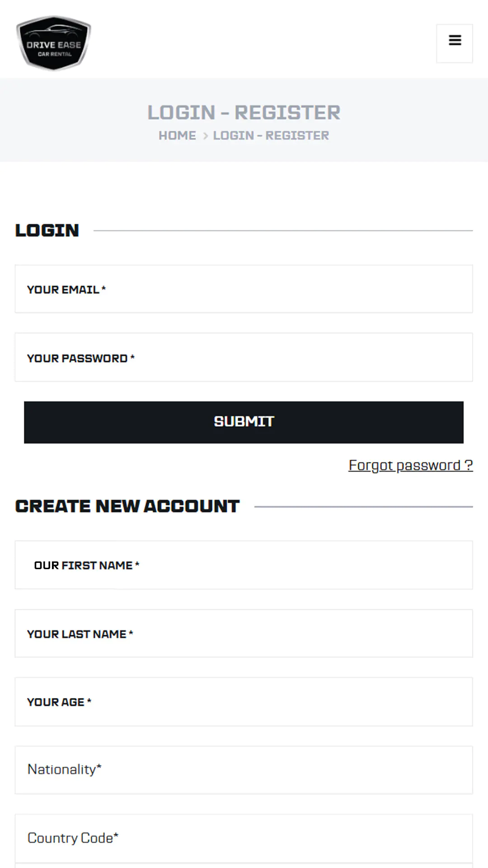Click 'Car Rental' text in the logo

55,54
